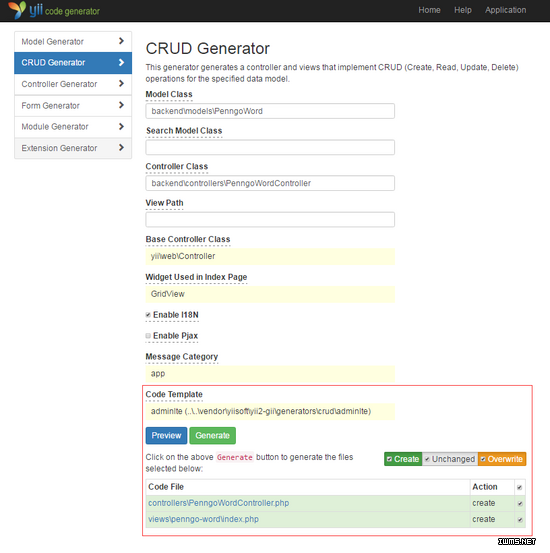Click the chevron arrow beside Extension Generator

coord(121,147)
